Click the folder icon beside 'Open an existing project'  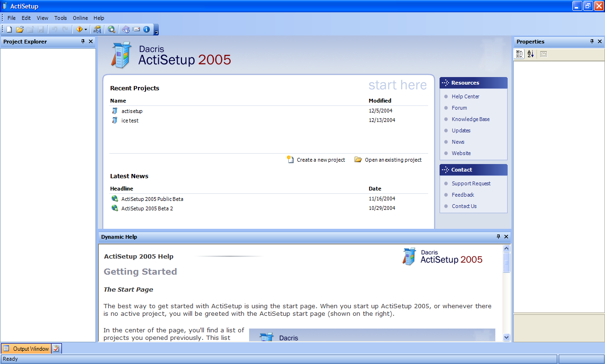tap(358, 159)
